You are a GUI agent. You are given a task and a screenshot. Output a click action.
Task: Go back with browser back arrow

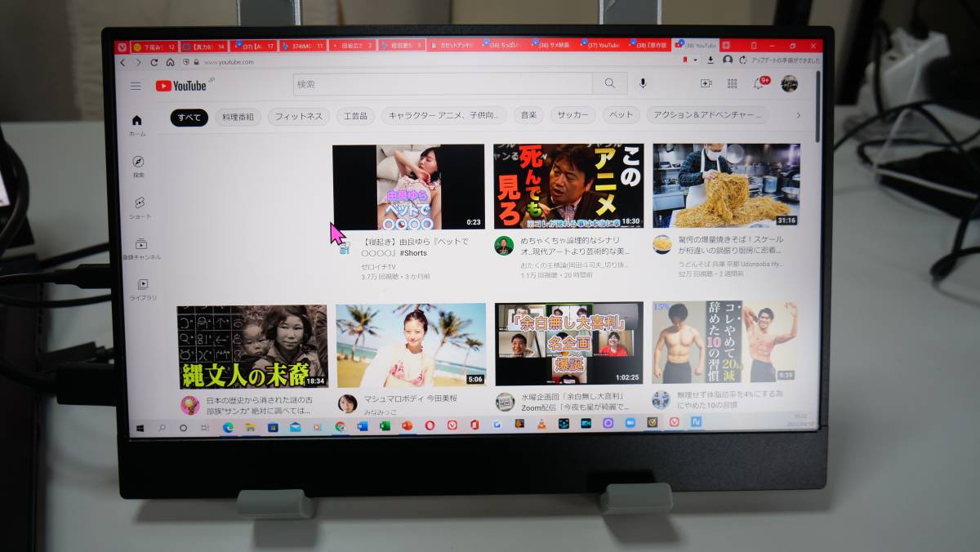[123, 62]
